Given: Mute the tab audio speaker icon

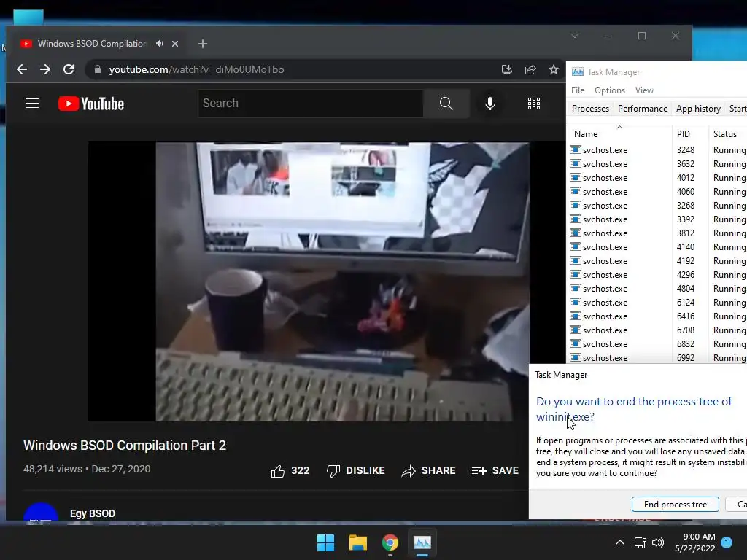Looking at the screenshot, I should coord(160,43).
